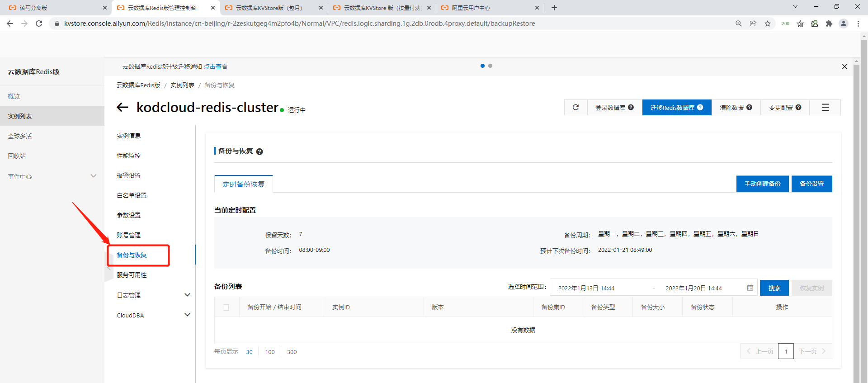868x383 pixels.
Task: Show 100 rows per page
Action: tap(270, 352)
